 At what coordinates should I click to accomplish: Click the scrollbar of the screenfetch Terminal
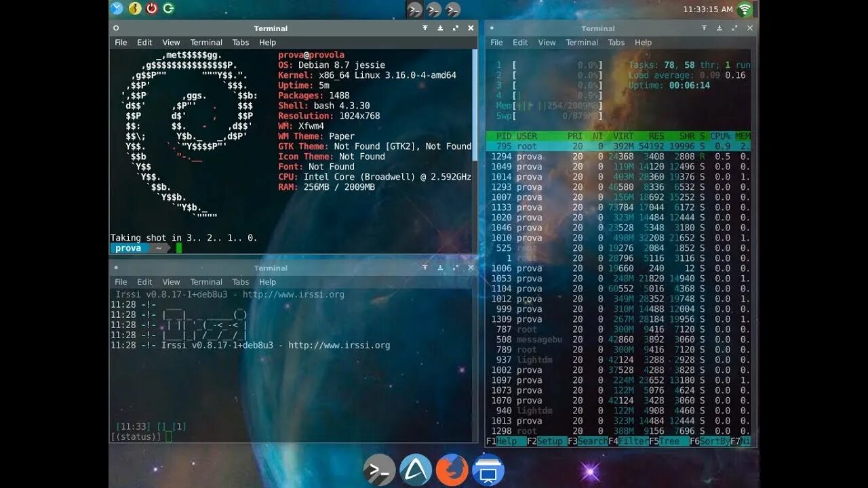tap(475, 104)
